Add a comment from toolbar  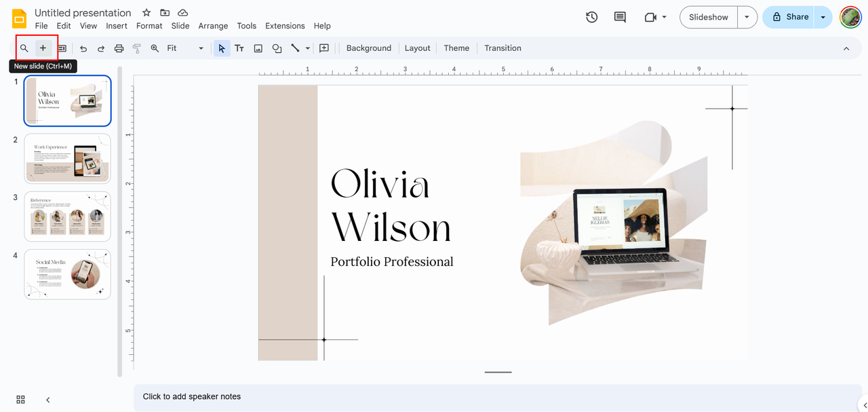click(x=324, y=48)
